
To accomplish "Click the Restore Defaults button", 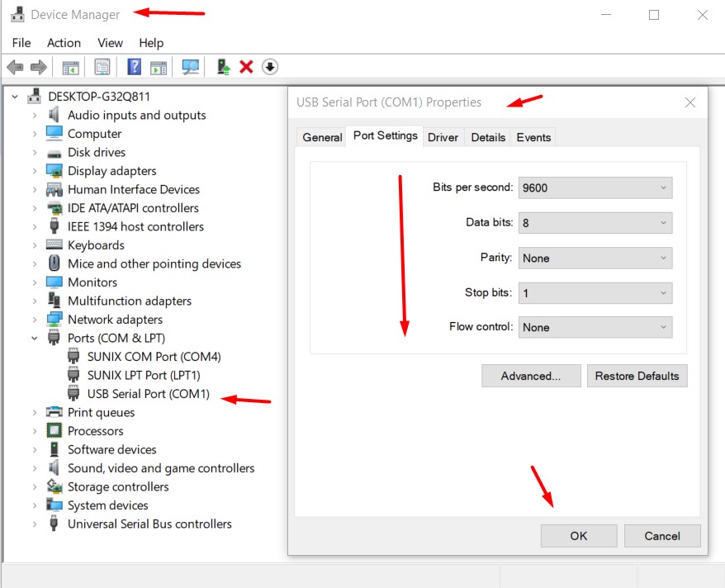I will click(x=637, y=376).
